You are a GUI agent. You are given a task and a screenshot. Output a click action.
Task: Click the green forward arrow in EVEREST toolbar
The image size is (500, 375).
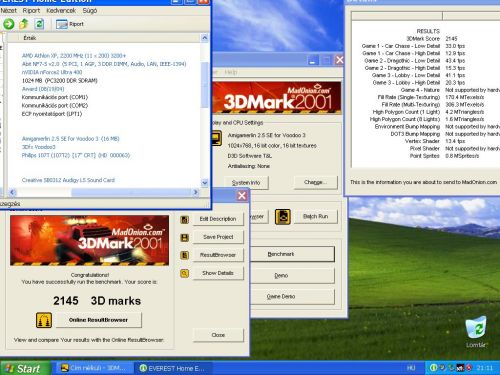[x=9, y=24]
